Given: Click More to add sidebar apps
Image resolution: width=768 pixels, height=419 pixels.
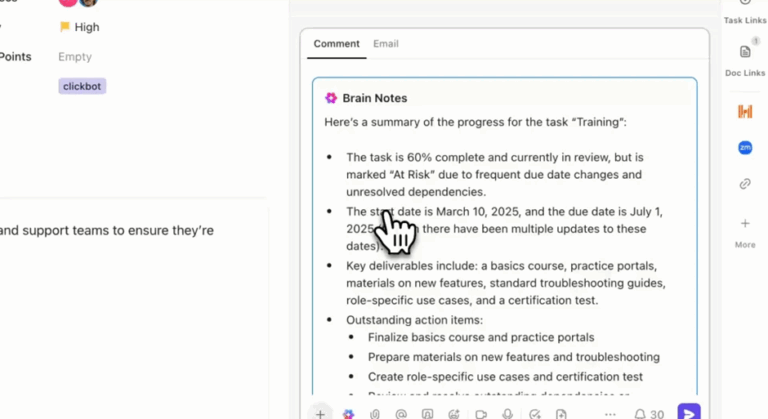Looking at the screenshot, I should pyautogui.click(x=745, y=231).
